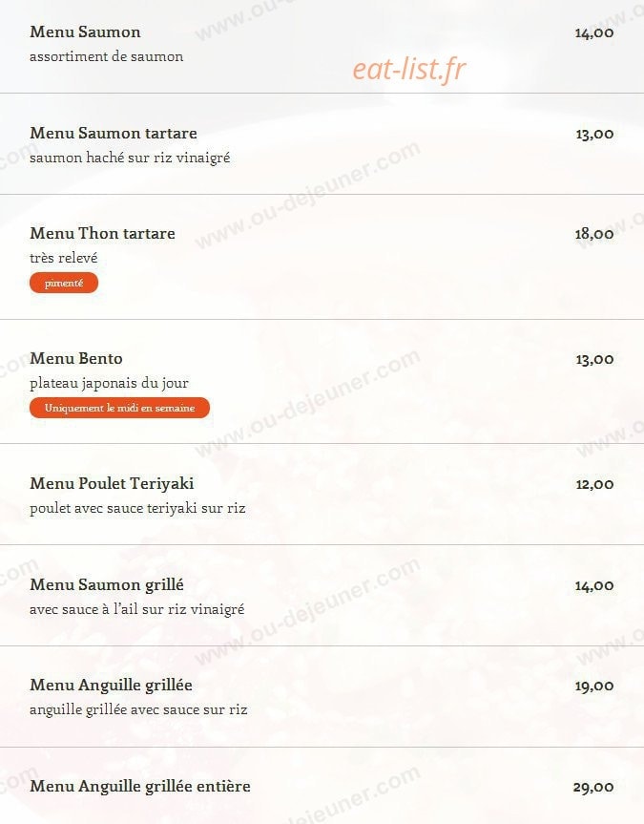Open the Menu Thon tartare entry
Image resolution: width=644 pixels, height=824 pixels.
pyautogui.click(x=102, y=233)
